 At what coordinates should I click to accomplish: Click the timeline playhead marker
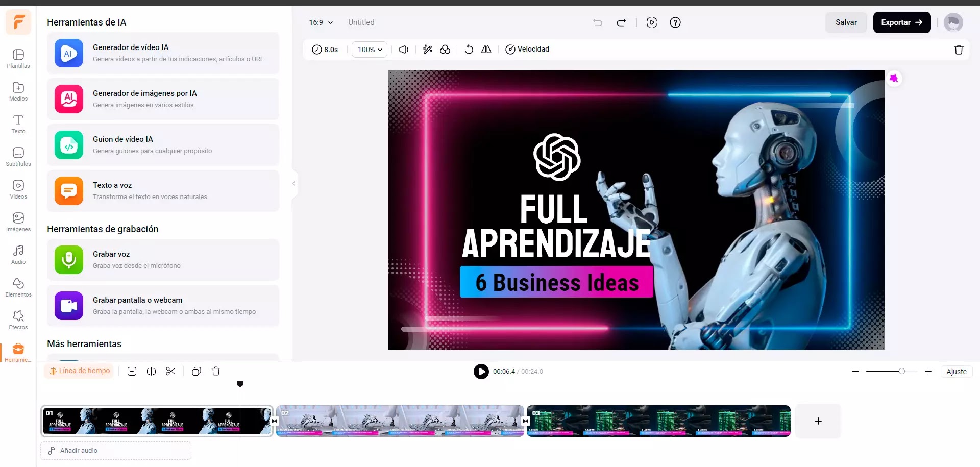click(240, 384)
